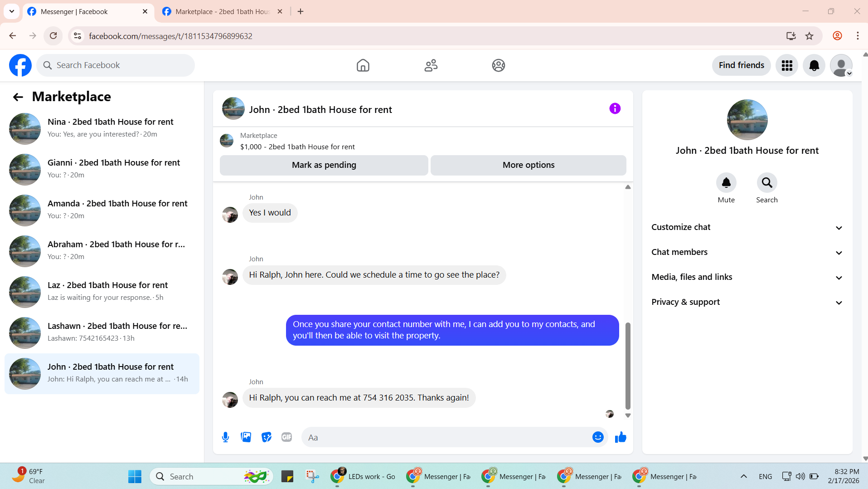Click chat scrollbar down arrow
Image resolution: width=868 pixels, height=489 pixels.
(x=628, y=416)
